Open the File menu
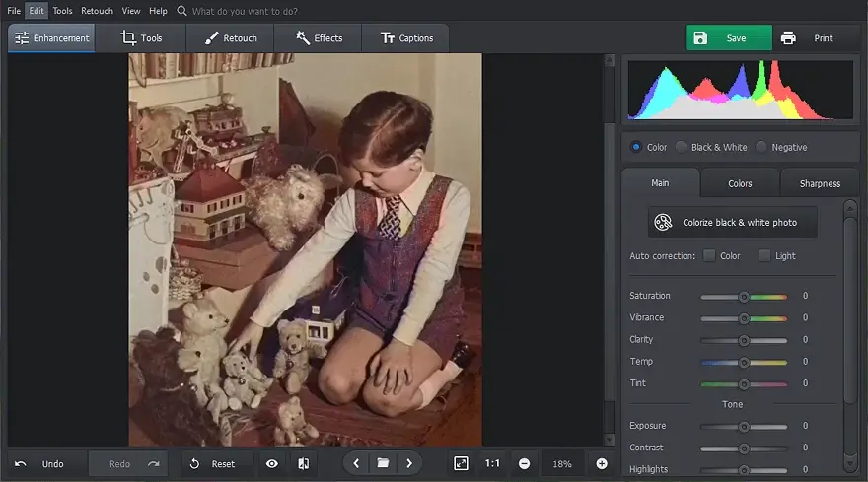868x482 pixels. point(14,11)
